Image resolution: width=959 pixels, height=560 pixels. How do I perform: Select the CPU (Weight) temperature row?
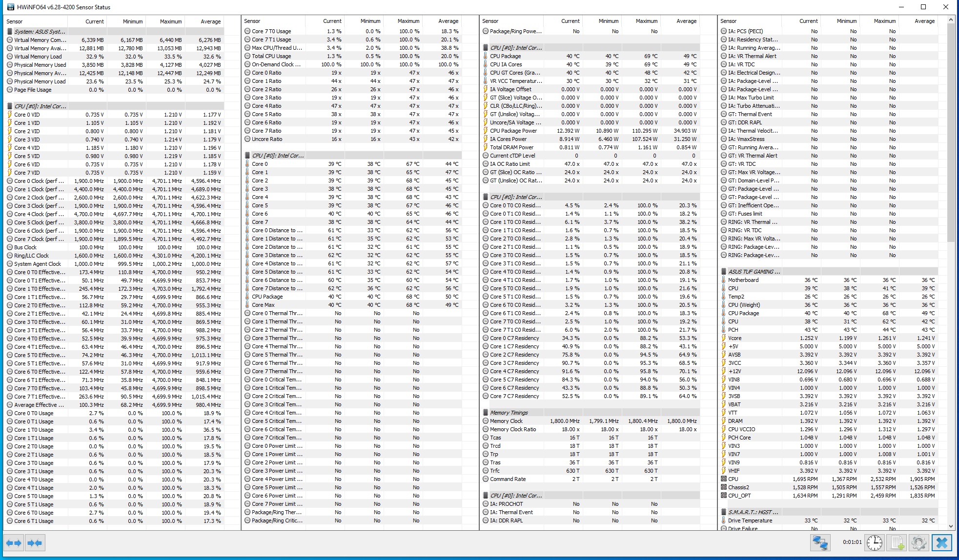(x=829, y=305)
